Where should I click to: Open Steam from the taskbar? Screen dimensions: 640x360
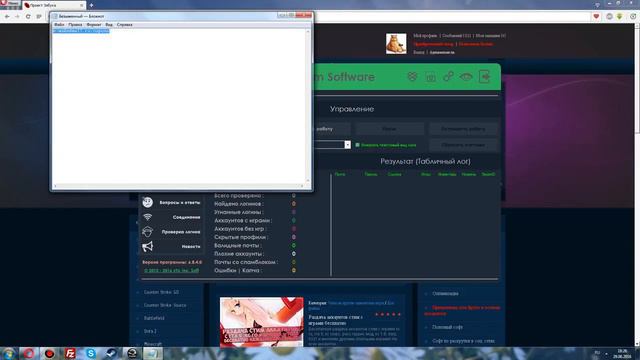pos(111,353)
